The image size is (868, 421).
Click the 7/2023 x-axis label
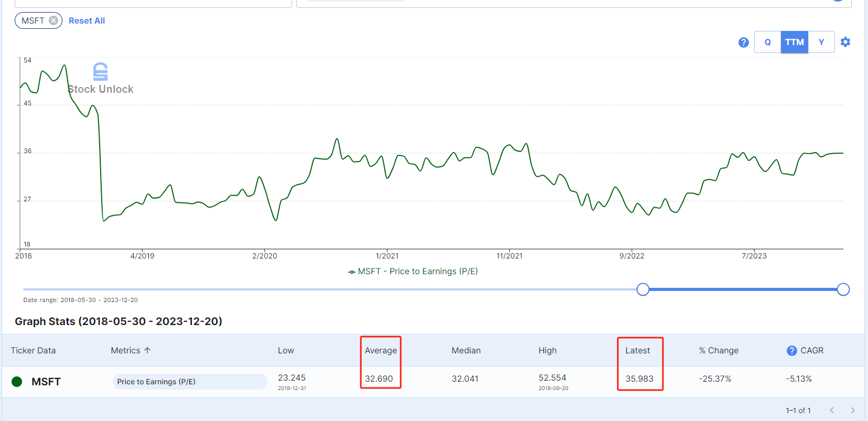point(754,256)
